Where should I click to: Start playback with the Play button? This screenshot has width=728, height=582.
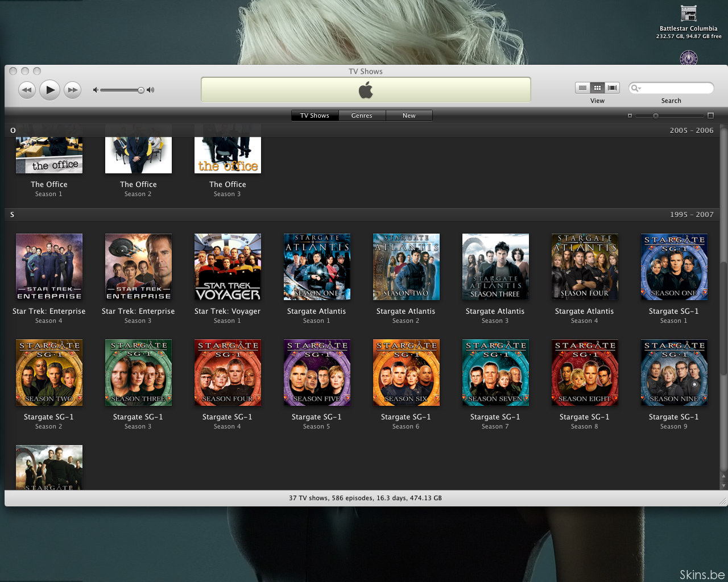click(50, 89)
